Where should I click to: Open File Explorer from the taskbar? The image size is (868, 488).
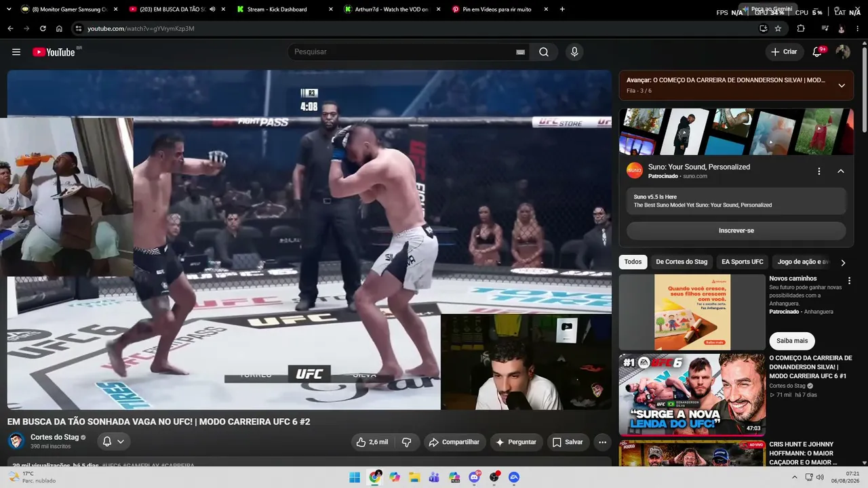(x=414, y=477)
